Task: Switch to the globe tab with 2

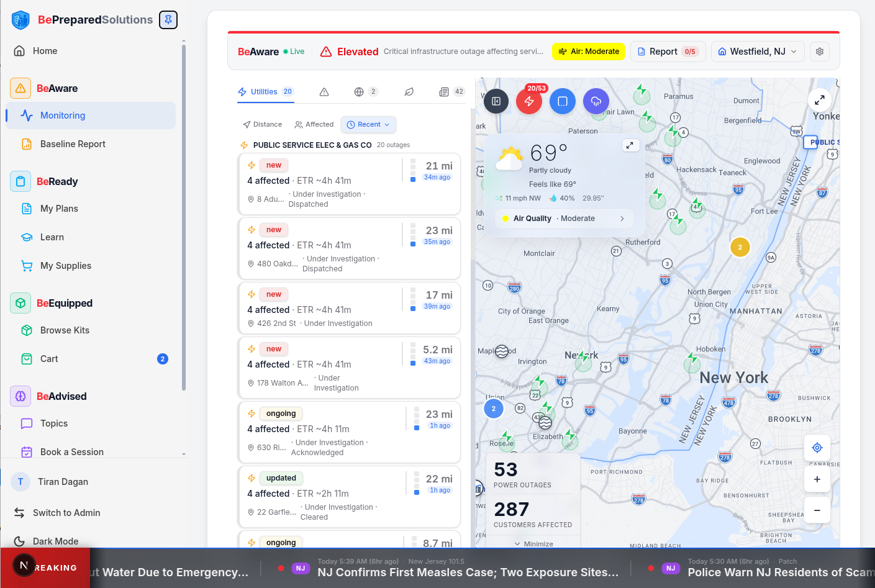Action: (366, 92)
